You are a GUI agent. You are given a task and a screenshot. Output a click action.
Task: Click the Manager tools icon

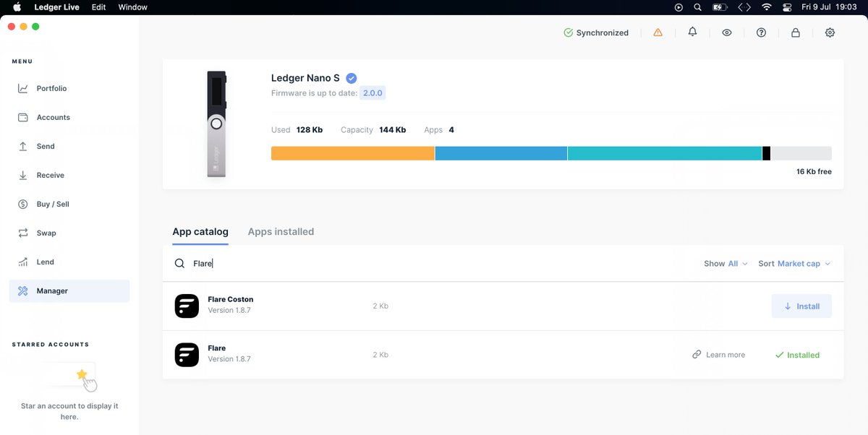pyautogui.click(x=22, y=290)
